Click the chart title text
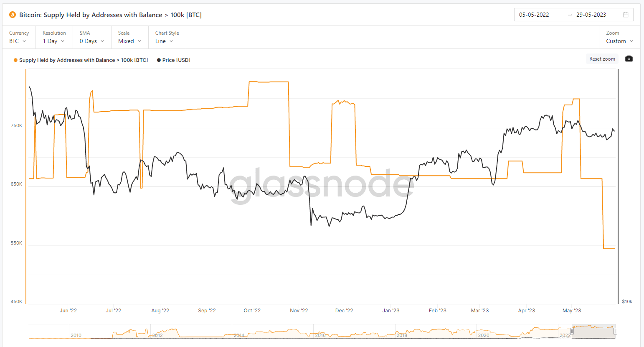 tap(110, 15)
